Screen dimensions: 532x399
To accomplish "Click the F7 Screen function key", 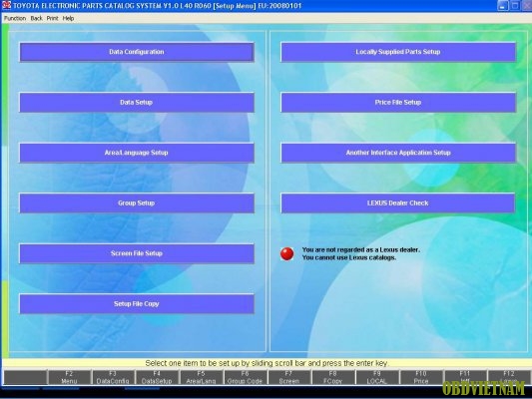I will tap(289, 377).
